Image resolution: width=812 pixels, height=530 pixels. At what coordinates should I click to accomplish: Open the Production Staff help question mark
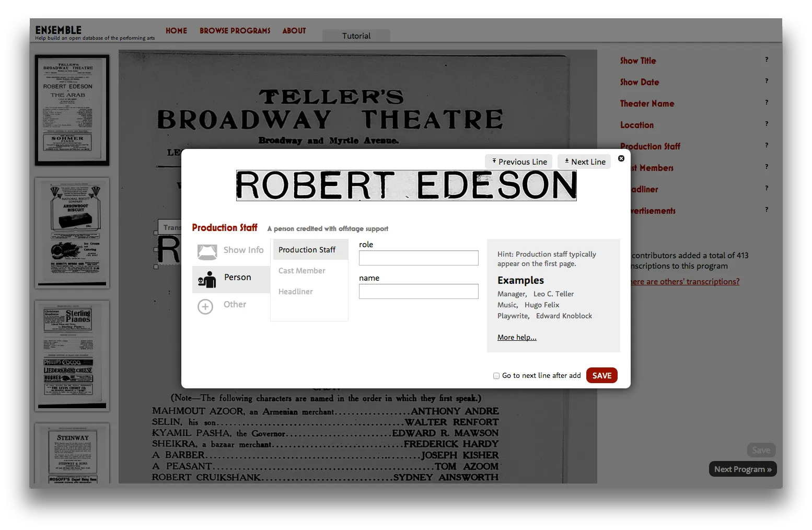click(767, 146)
